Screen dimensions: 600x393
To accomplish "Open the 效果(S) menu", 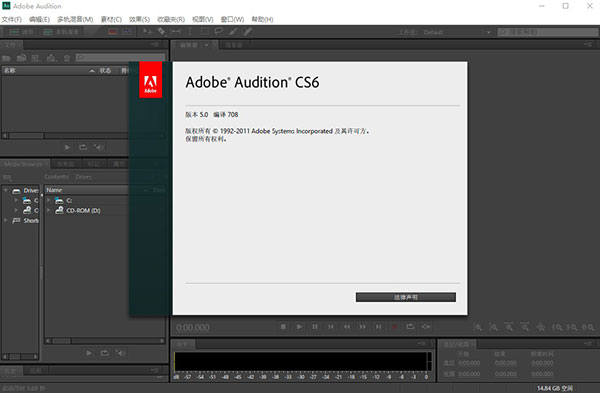I will coord(139,19).
